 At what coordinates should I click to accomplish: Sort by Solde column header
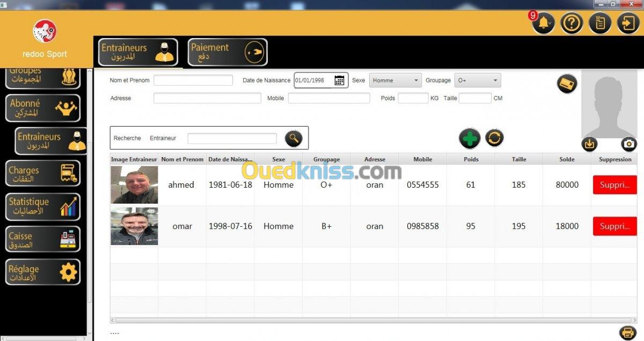[x=567, y=159]
